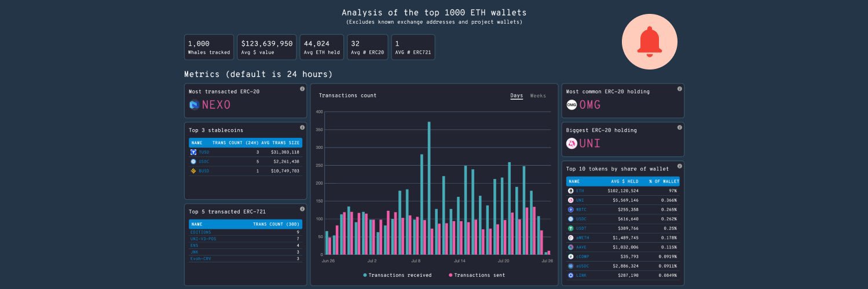Click AVG TRANS SIZE column header

click(280, 142)
